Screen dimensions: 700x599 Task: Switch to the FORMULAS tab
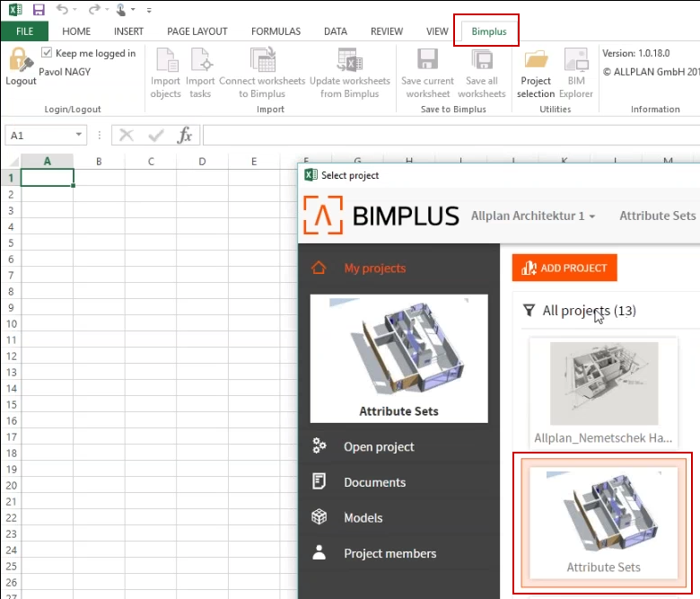click(276, 31)
